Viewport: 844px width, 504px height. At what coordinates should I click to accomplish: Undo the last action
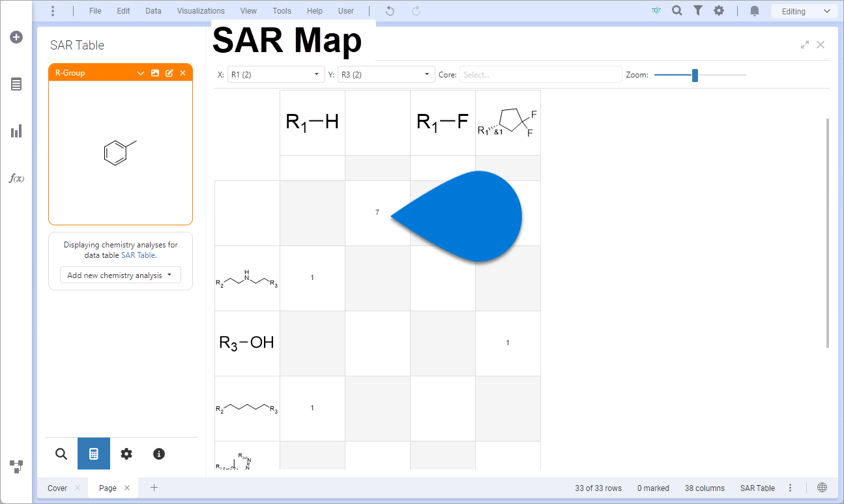pyautogui.click(x=389, y=10)
